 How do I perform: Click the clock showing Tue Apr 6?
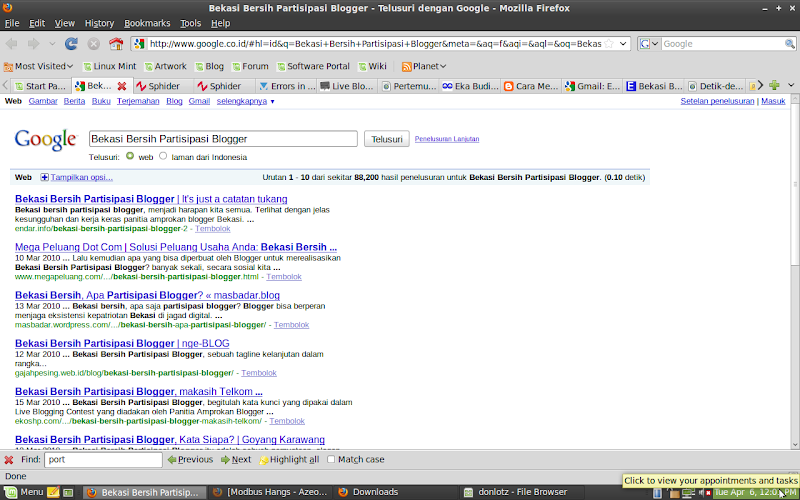click(x=755, y=492)
